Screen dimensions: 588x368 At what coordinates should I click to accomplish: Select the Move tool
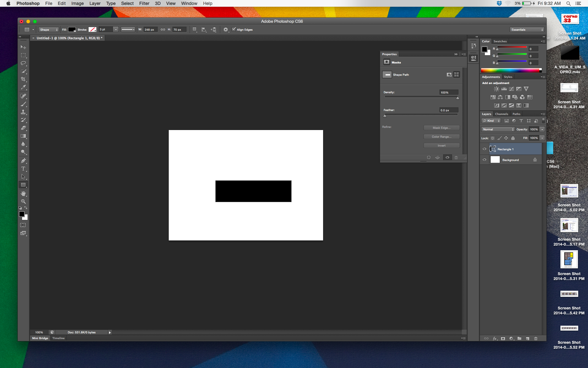tap(23, 47)
